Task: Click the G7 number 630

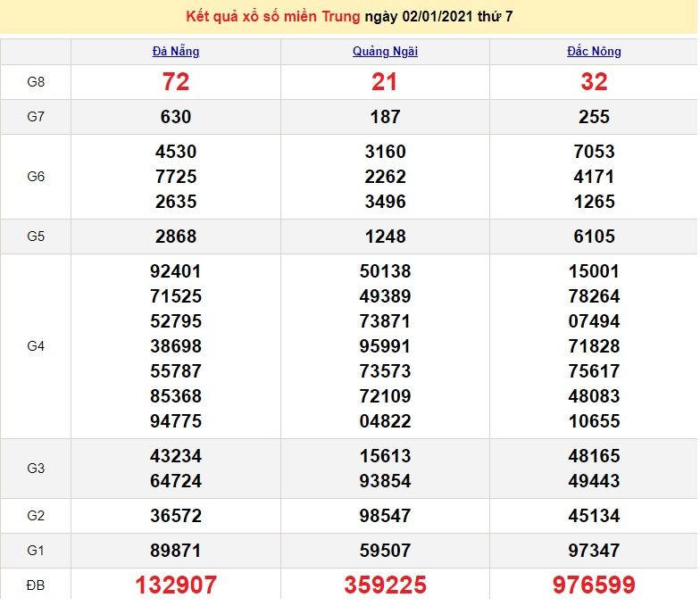Action: click(176, 117)
